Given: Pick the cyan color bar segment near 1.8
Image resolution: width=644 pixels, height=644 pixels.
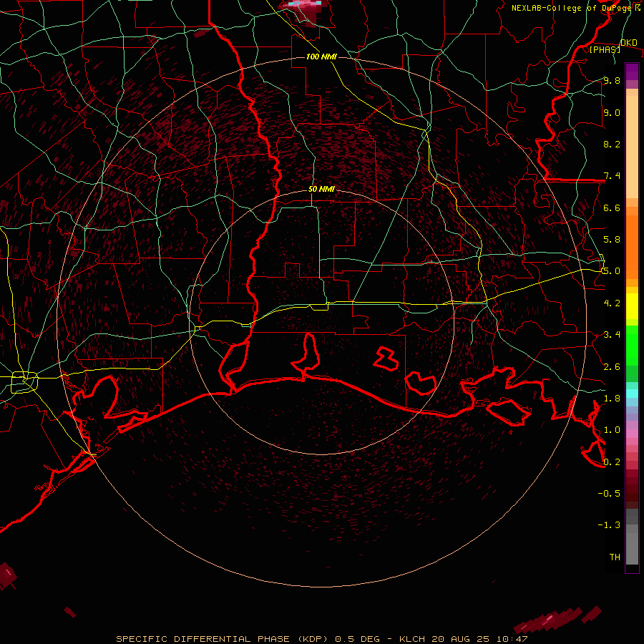Looking at the screenshot, I should pos(632,394).
